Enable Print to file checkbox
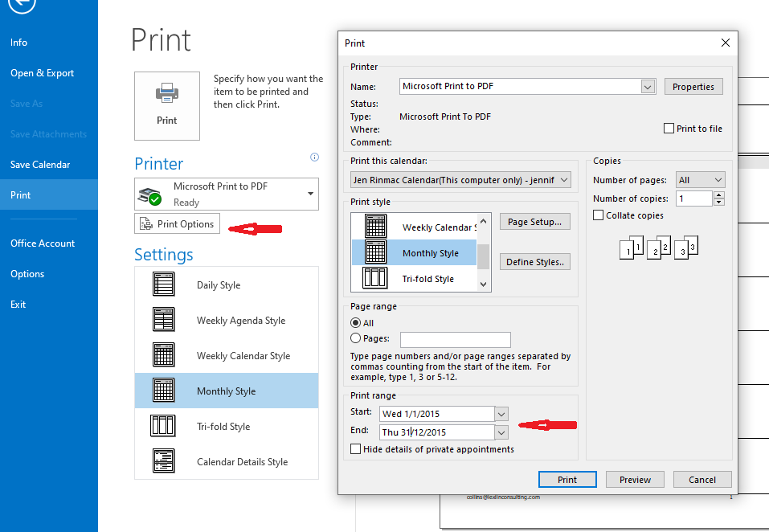 669,129
